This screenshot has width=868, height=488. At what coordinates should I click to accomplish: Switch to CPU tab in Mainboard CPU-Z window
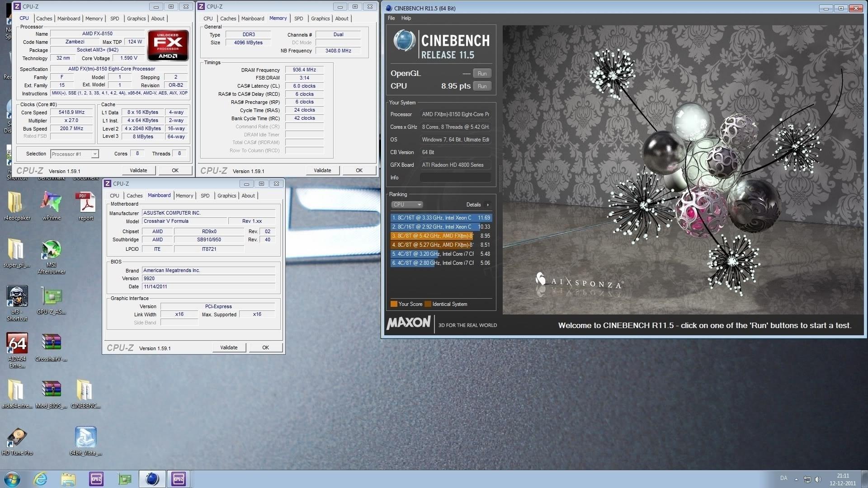[115, 196]
